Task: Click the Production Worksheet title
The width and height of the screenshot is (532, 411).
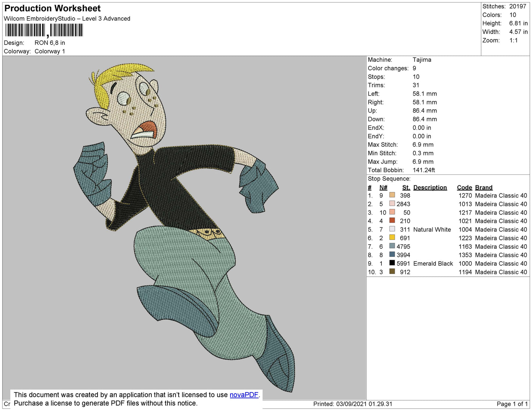Action: (x=52, y=8)
